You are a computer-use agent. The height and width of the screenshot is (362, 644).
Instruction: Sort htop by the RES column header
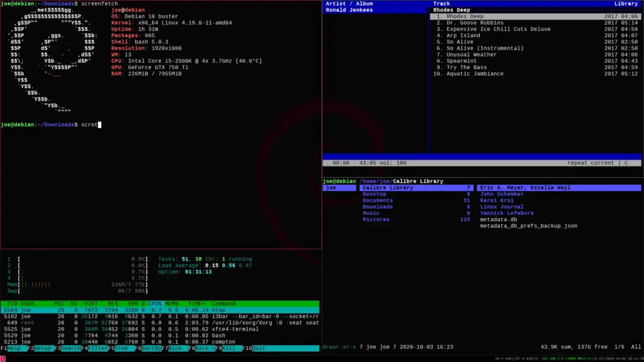(113, 304)
